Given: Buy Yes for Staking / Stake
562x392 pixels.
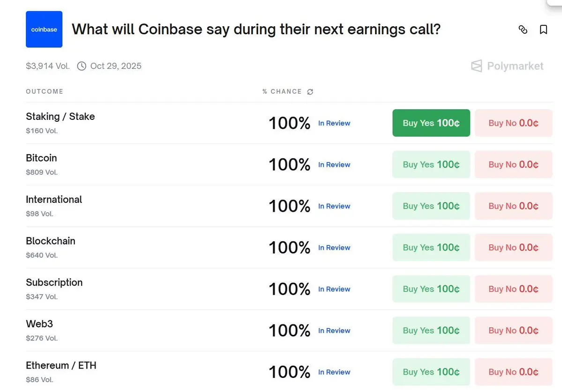Looking at the screenshot, I should point(431,123).
